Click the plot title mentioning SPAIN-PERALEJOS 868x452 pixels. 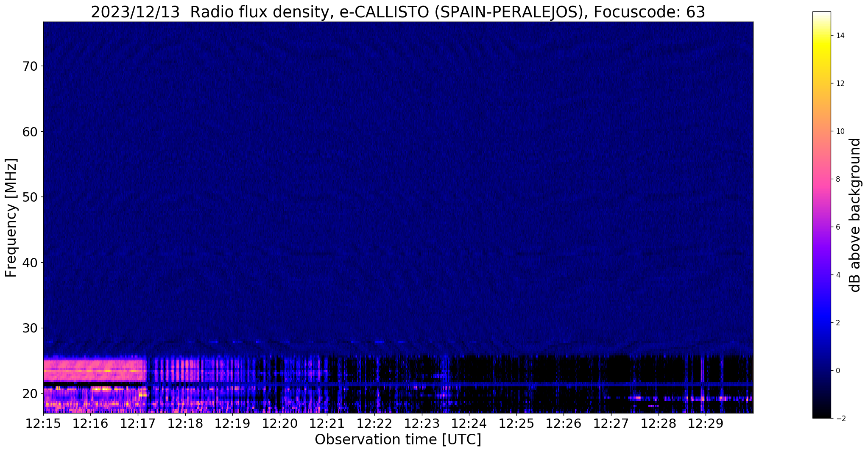coord(398,12)
